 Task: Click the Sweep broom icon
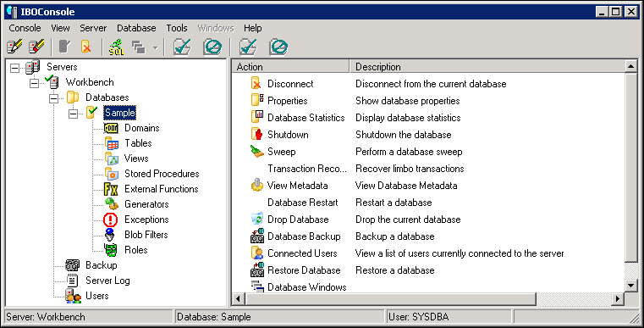tap(257, 152)
